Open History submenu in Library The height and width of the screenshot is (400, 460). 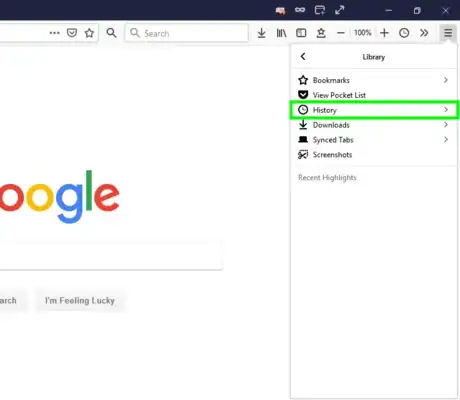(373, 110)
